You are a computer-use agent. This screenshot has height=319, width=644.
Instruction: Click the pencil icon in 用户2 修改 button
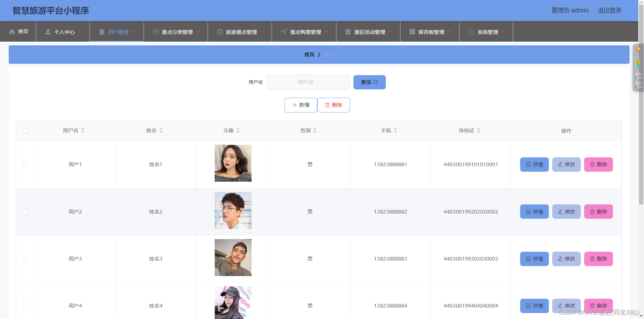pos(560,212)
